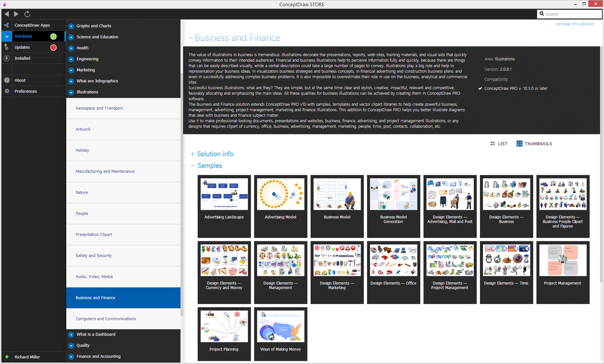The image size is (604, 364).
Task: Expand the Marketing category
Action: click(71, 70)
